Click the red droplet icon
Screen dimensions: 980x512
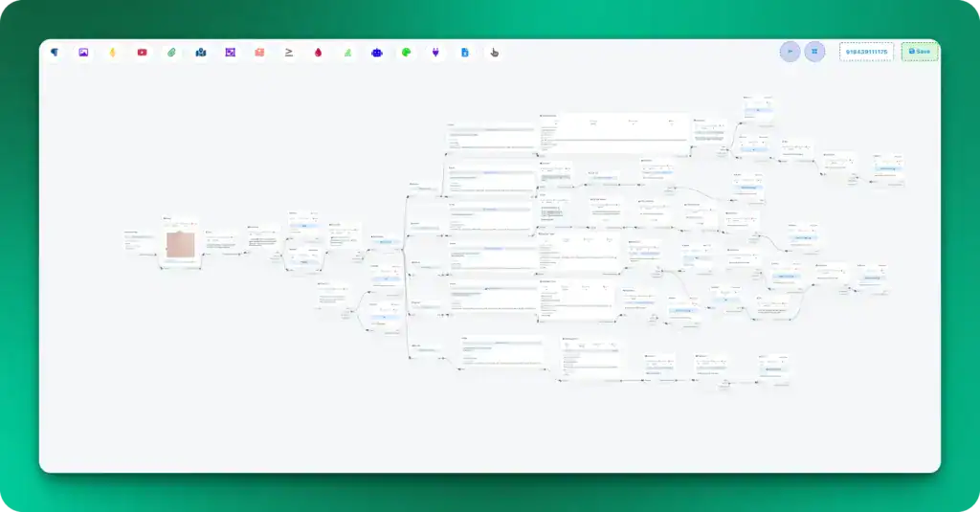pyautogui.click(x=318, y=53)
